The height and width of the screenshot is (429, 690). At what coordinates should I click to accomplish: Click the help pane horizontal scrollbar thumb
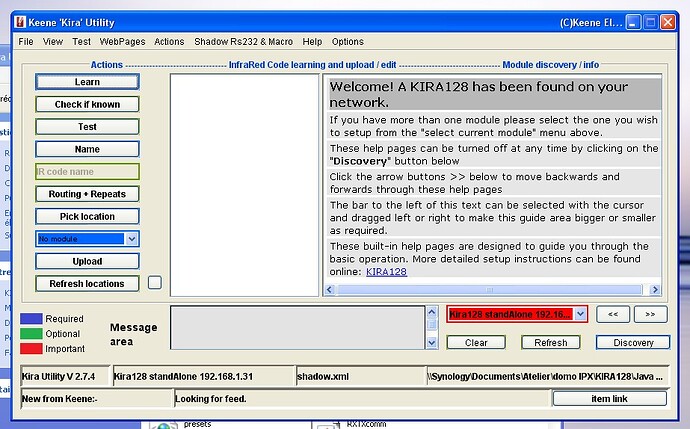tap(489, 290)
